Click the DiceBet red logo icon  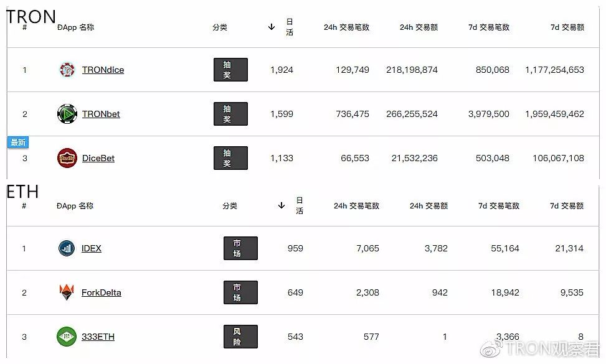click(67, 158)
